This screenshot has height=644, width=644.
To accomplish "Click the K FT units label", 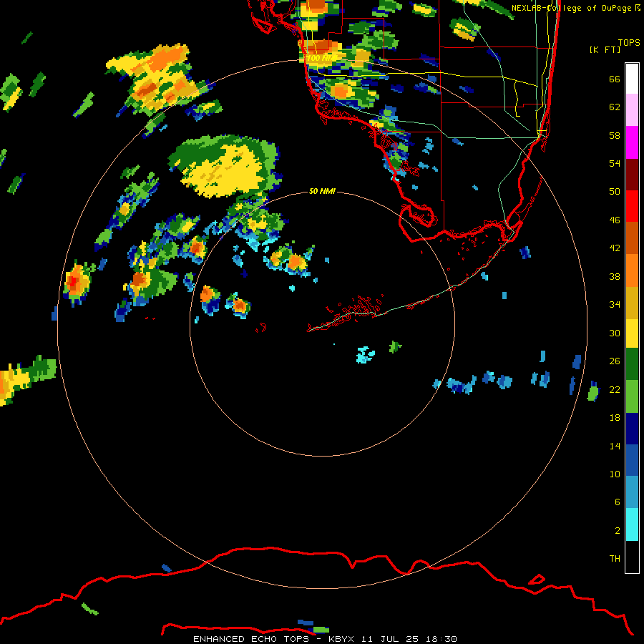I will tap(605, 49).
